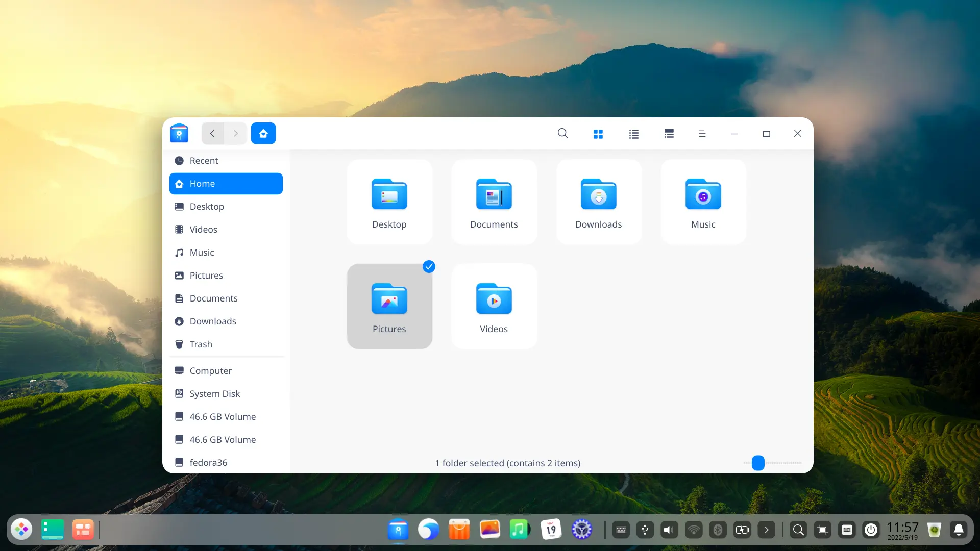The width and height of the screenshot is (980, 551).
Task: Select the fedora36 volume
Action: click(x=208, y=463)
